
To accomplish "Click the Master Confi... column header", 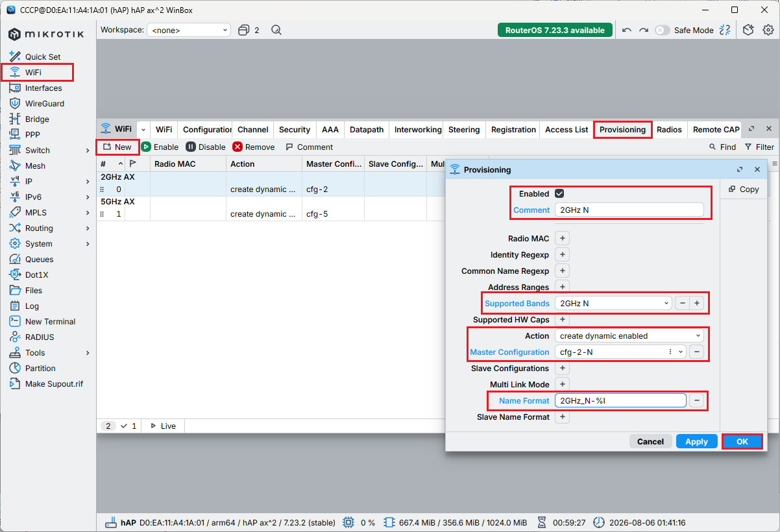I will [333, 164].
